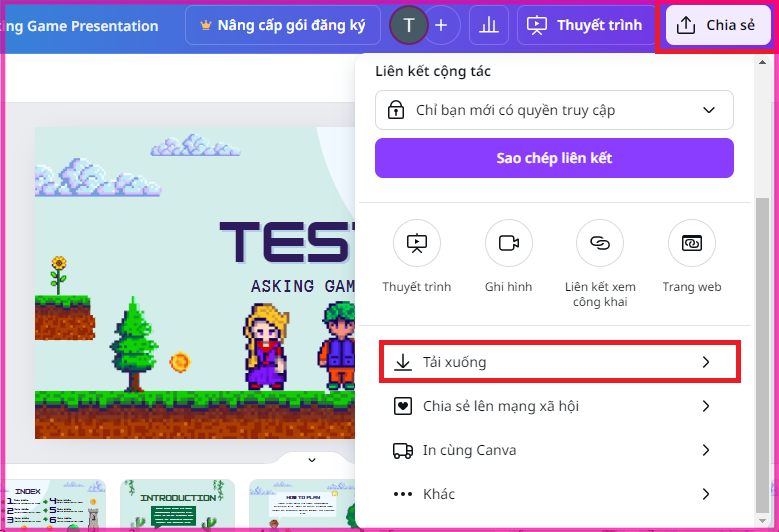Open Thuyết trình from the top bar

[585, 25]
